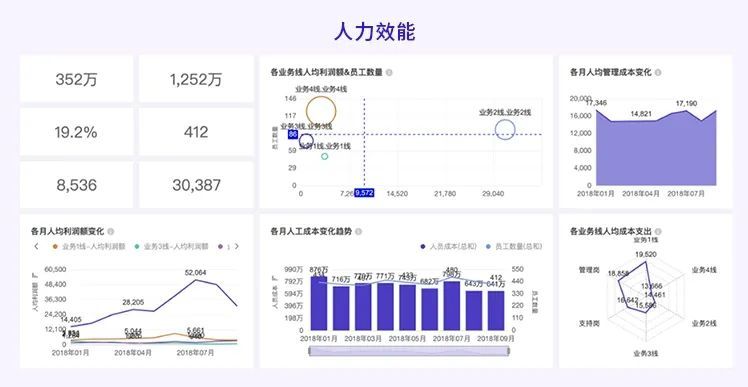Viewport: 748px width, 387px height.
Task: Toggle the 业务3线-人均利润额 legend series
Action: tap(172, 247)
